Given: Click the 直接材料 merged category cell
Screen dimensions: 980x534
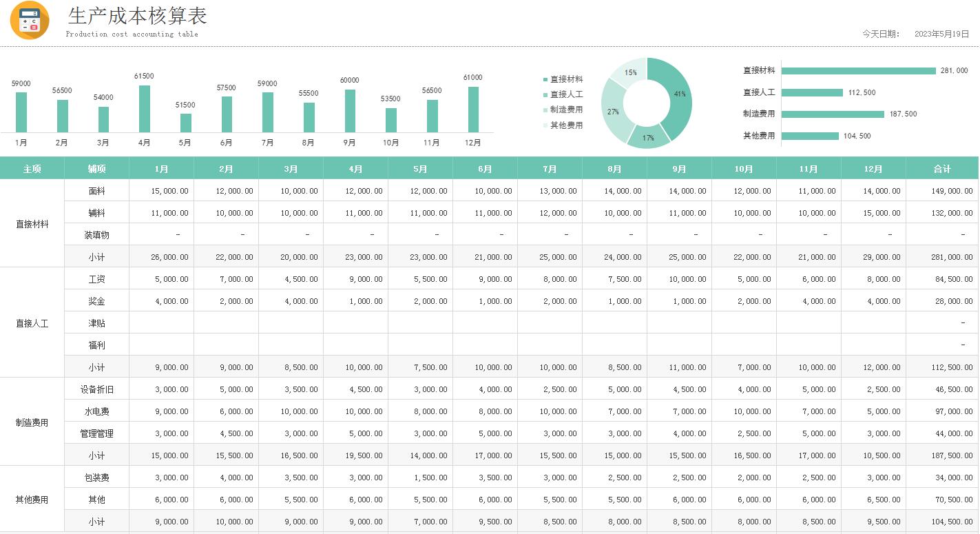Looking at the screenshot, I should [32, 224].
